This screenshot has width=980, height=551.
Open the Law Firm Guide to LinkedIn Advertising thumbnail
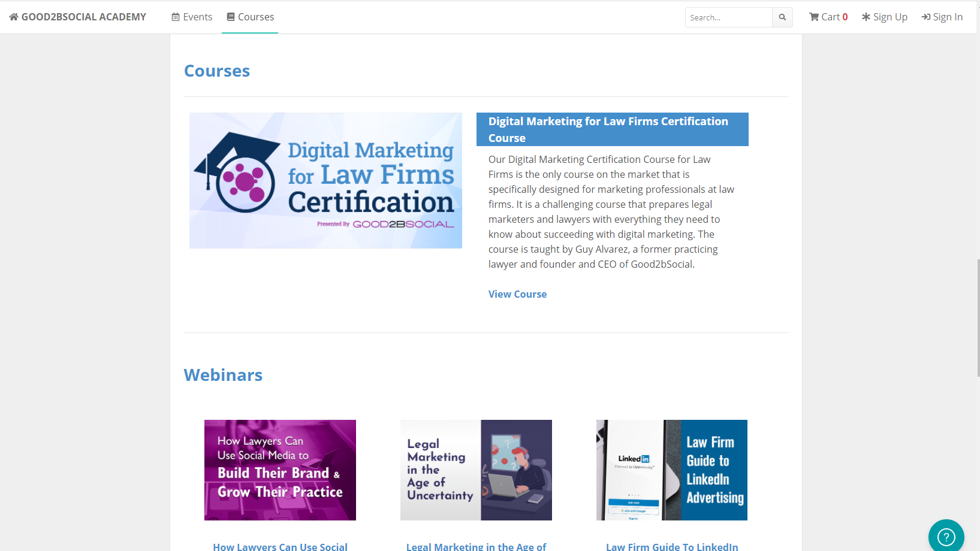(672, 470)
